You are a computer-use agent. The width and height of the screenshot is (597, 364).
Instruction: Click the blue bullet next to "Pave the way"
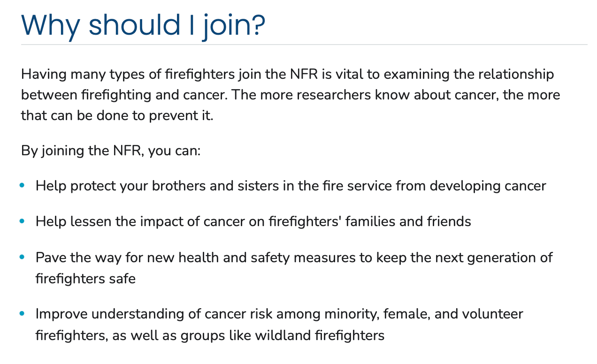tap(22, 257)
